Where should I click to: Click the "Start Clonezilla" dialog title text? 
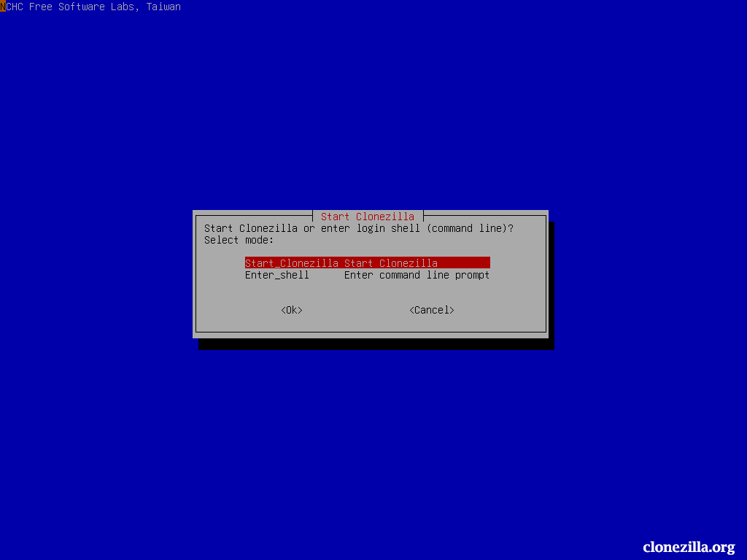pos(368,217)
